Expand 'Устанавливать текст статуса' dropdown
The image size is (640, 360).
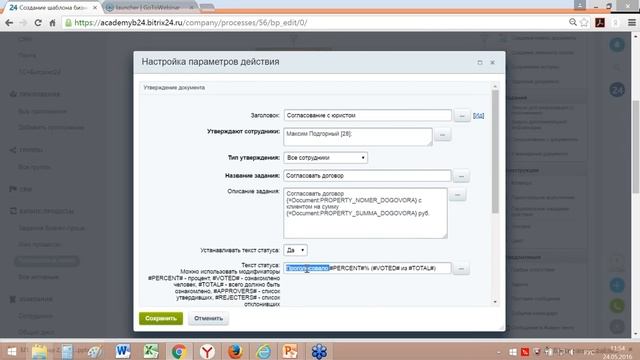[295, 250]
